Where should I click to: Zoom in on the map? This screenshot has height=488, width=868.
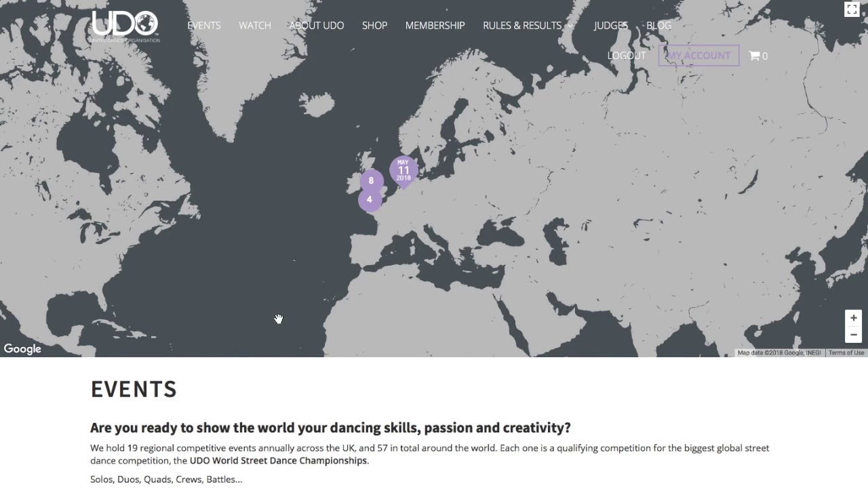tap(853, 318)
